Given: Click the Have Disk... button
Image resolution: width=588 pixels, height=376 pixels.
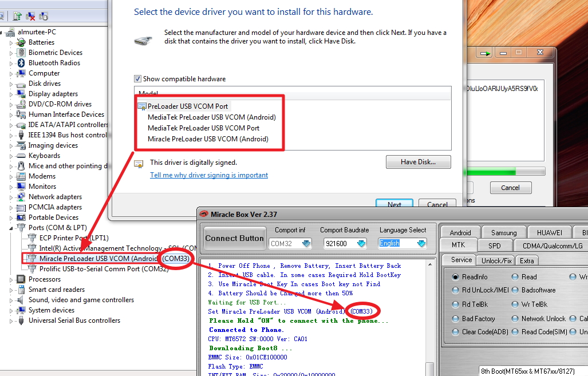Looking at the screenshot, I should click(418, 162).
